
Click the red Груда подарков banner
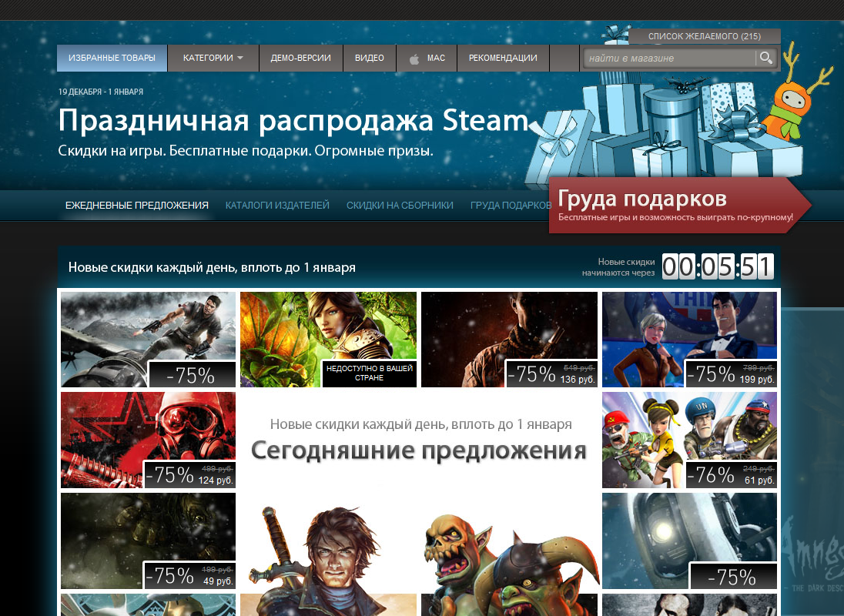(x=679, y=206)
